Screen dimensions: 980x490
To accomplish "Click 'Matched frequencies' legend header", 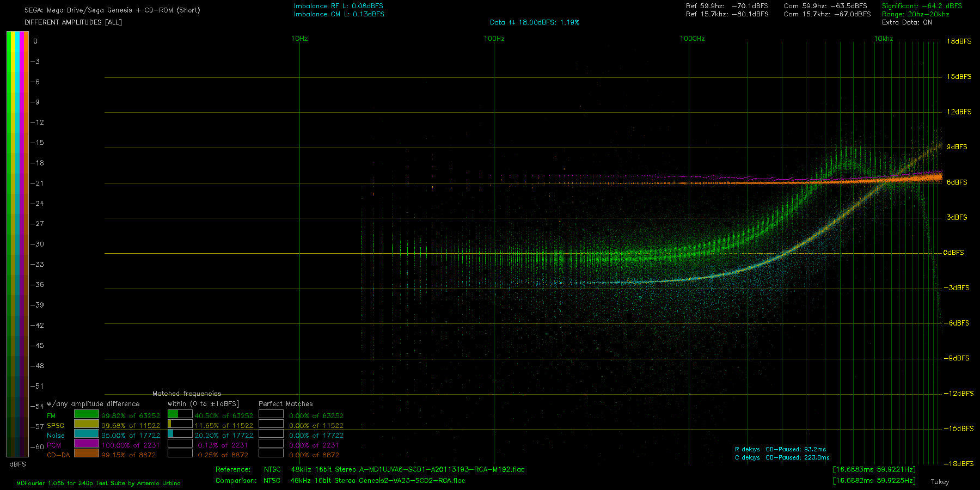I will click(187, 394).
